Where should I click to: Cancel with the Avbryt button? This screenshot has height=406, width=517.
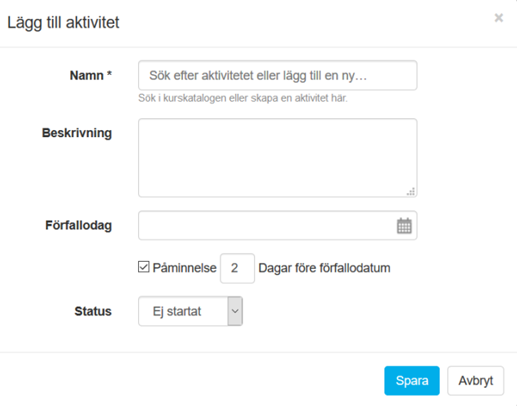[475, 381]
